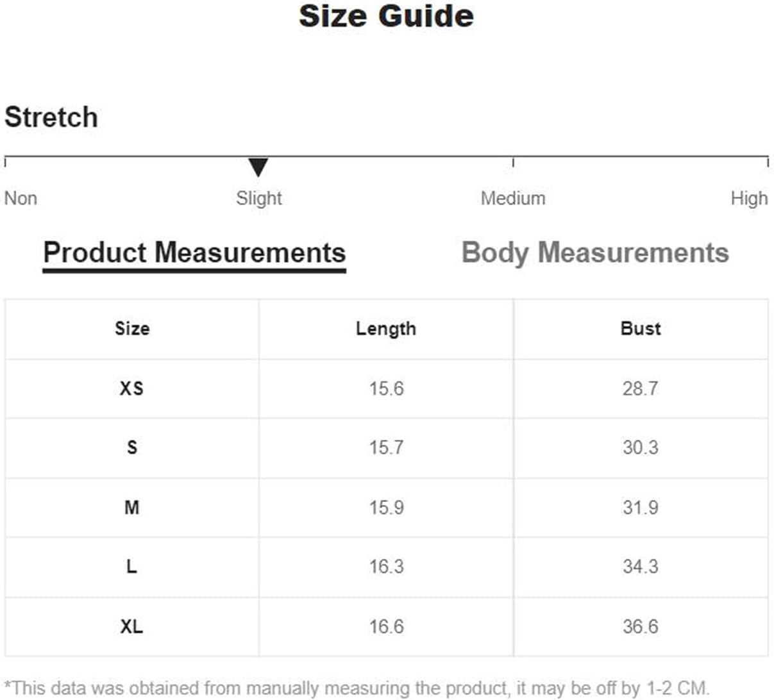The width and height of the screenshot is (774, 700).
Task: Click the Slight stretch label
Action: click(258, 198)
